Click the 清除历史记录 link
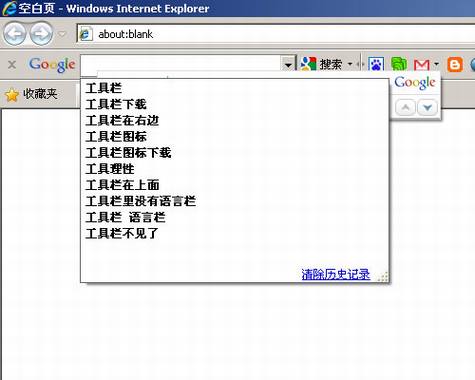Image resolution: width=475 pixels, height=380 pixels. (336, 274)
